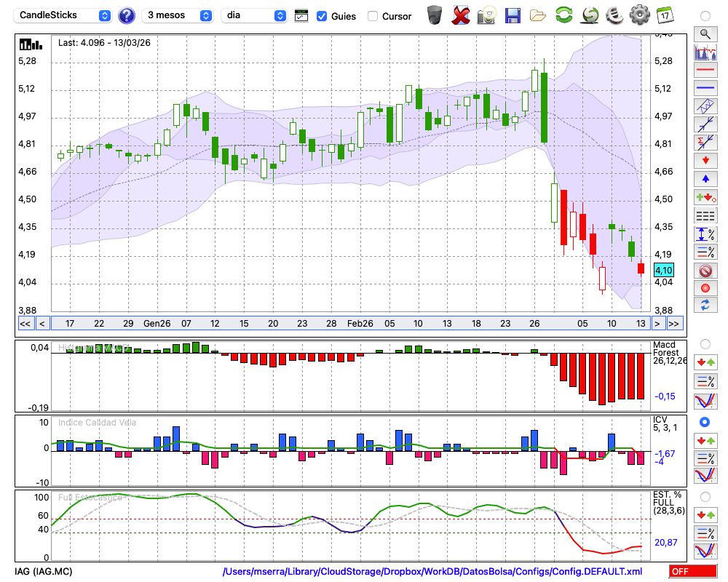728x582 pixels.
Task: Click the Config.DEFAULT.xml file path link
Action: tap(432, 571)
